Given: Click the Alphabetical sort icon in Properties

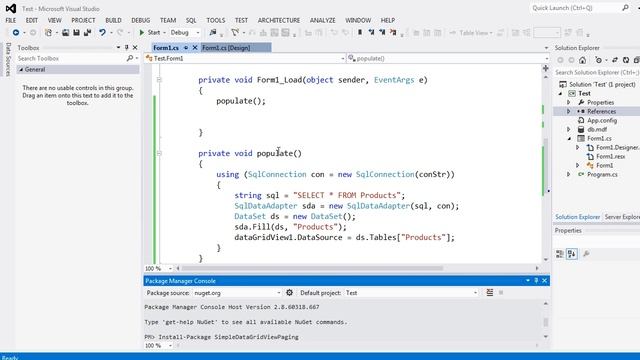Looking at the screenshot, I should [572, 254].
